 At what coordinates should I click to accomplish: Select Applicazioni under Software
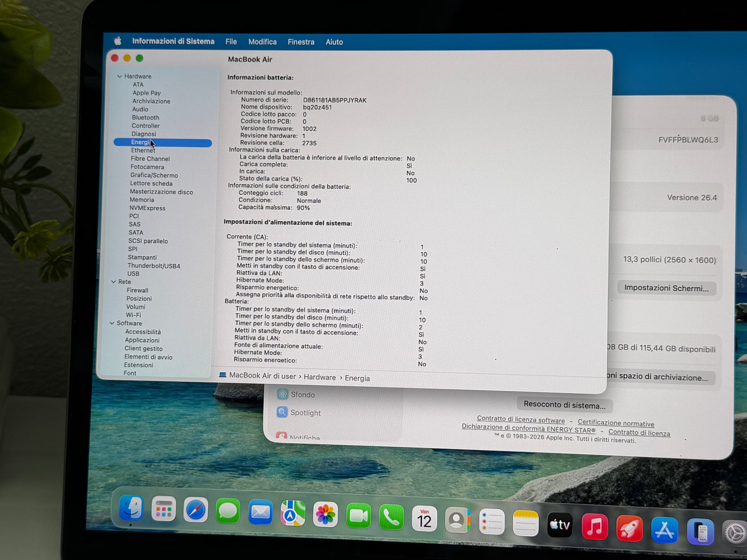click(142, 340)
